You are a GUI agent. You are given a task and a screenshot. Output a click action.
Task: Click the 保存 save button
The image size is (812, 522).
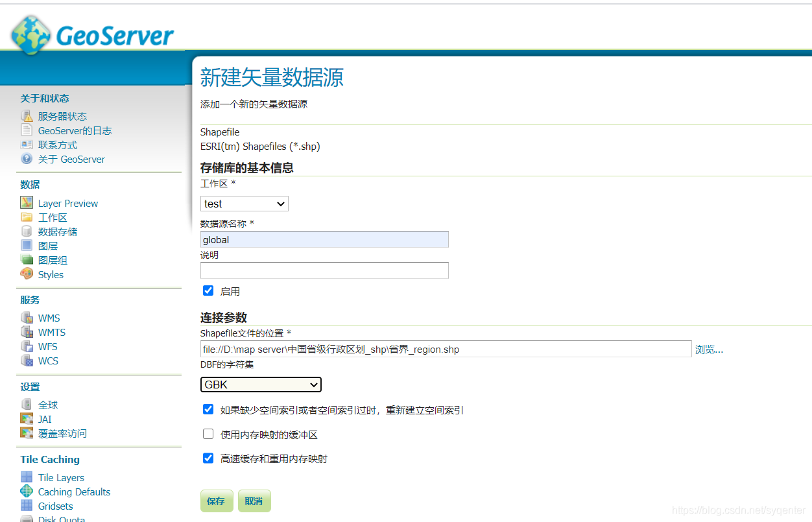(x=217, y=501)
